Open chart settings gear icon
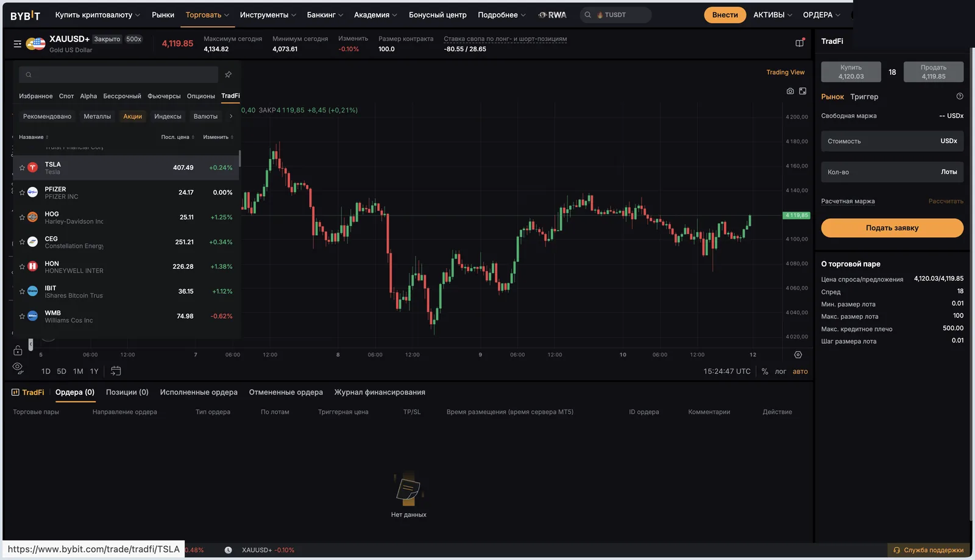 click(798, 355)
